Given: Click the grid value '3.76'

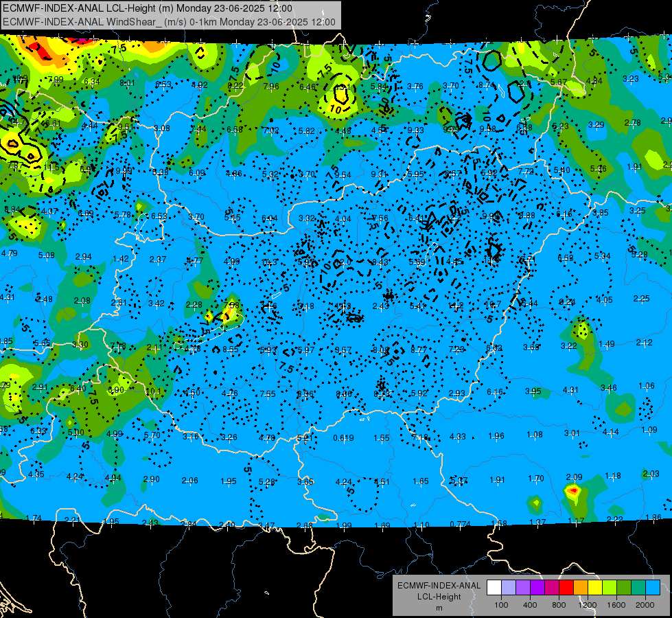Looking at the screenshot, I should pos(415,87).
